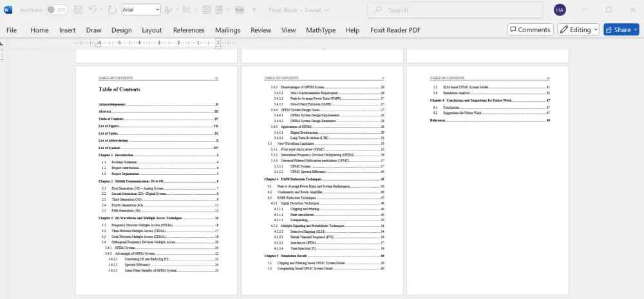Open the Editing mode dropdown
The height and width of the screenshot is (299, 644).
[578, 30]
